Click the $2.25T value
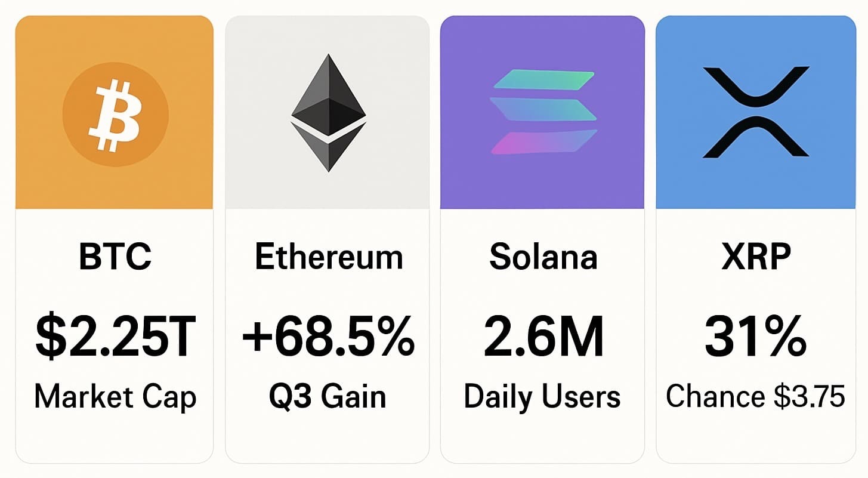 click(116, 338)
